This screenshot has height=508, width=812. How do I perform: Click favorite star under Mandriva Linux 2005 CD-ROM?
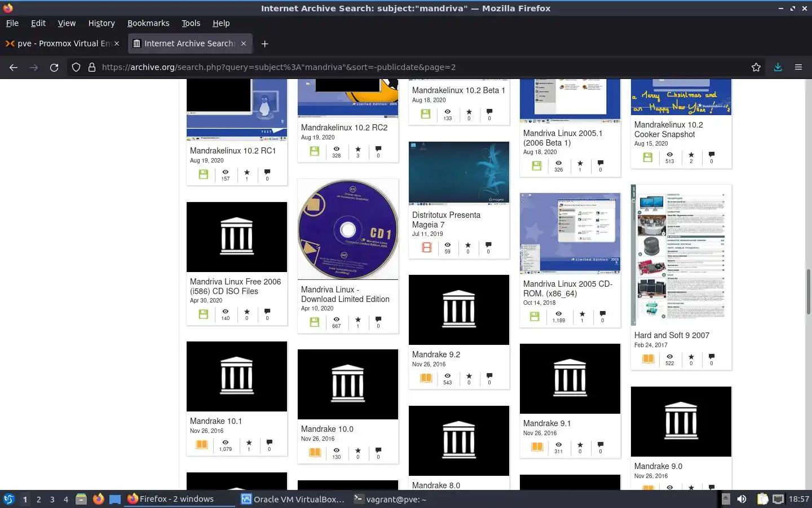point(582,314)
